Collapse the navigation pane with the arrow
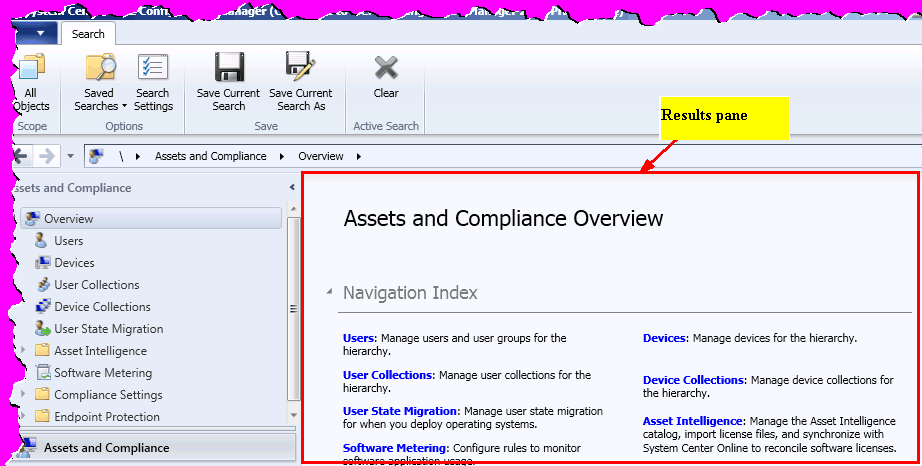922x466 pixels. tap(292, 187)
